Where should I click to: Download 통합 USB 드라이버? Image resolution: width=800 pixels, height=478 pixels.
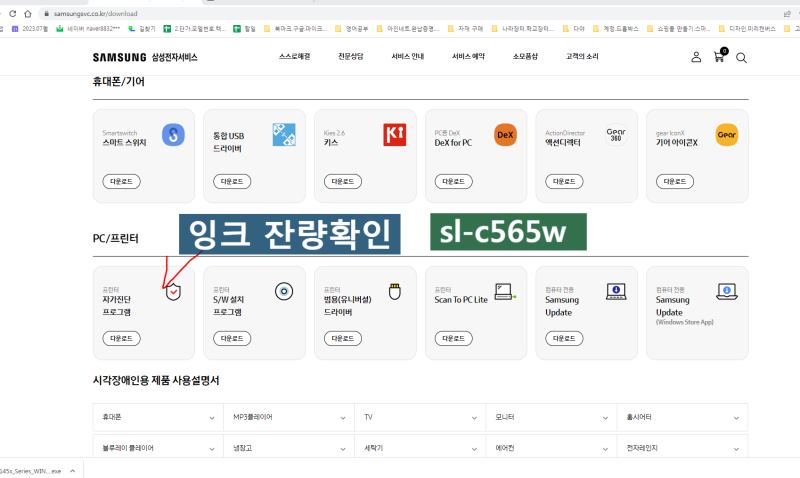coord(232,181)
